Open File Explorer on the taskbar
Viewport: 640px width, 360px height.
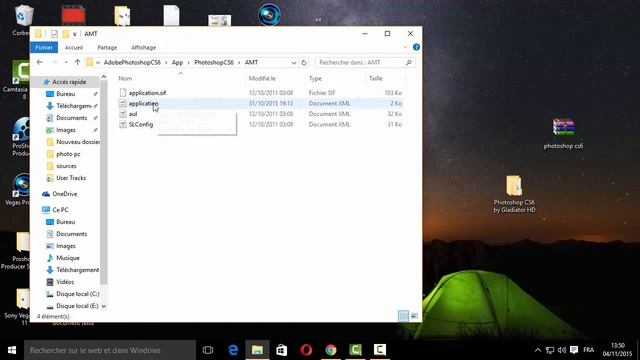pos(257,350)
